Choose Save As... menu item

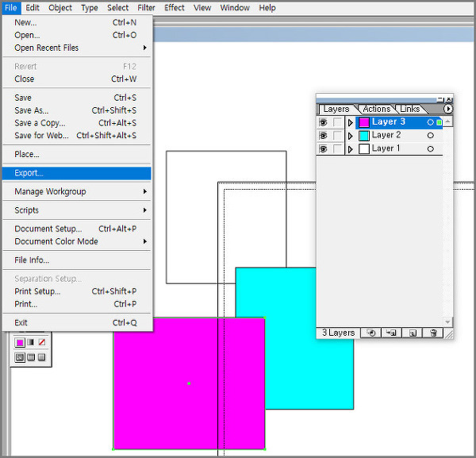click(76, 110)
